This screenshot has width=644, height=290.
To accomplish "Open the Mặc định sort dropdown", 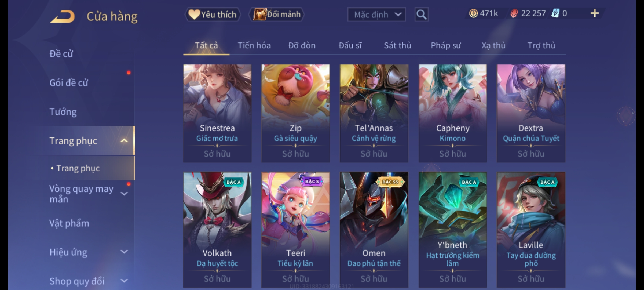I will 376,15.
